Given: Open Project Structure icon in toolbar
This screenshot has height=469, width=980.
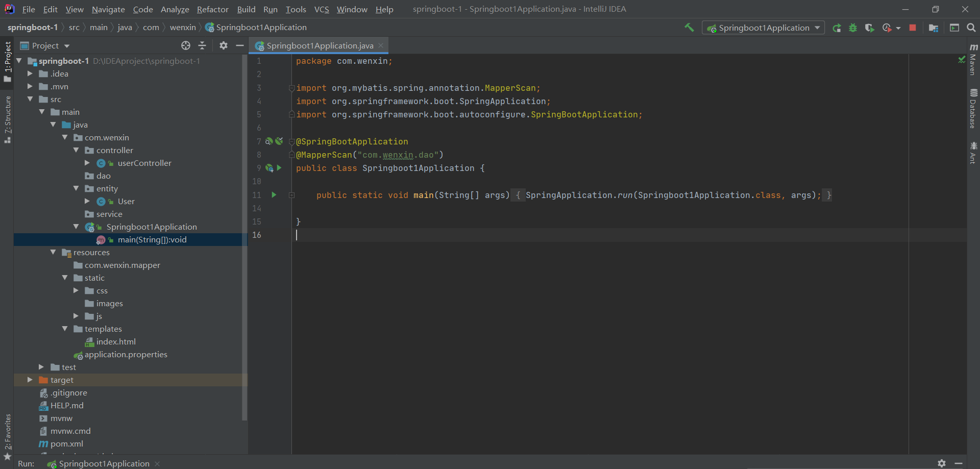Looking at the screenshot, I should [x=934, y=28].
